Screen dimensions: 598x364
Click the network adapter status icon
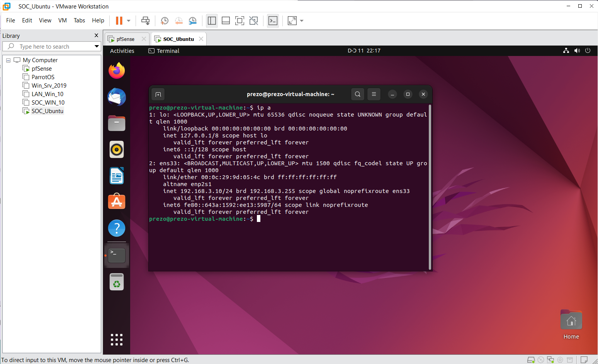coord(550,360)
